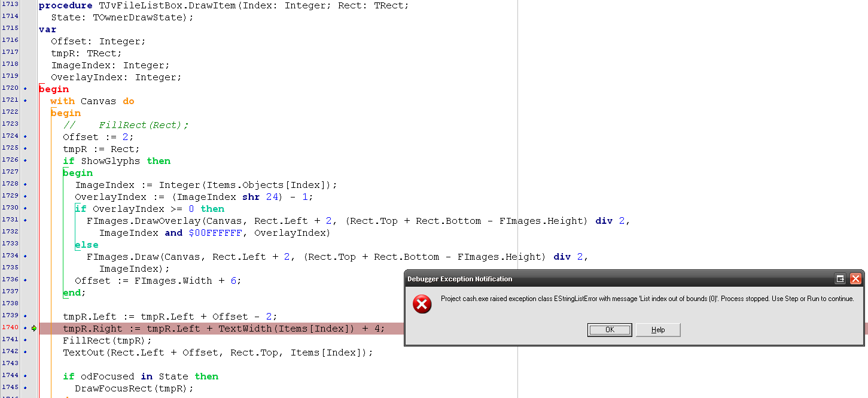Click the green execution arrow at line 1740
Viewport: 868px width, 398px height.
tap(33, 328)
